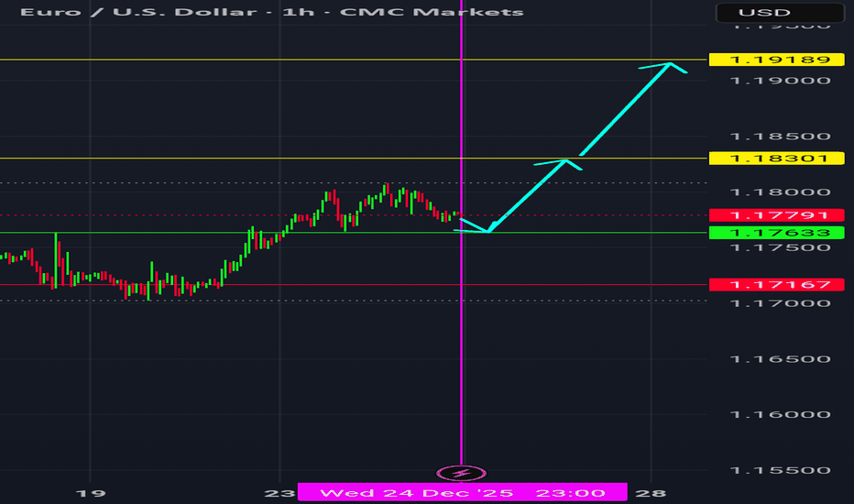Click the magenta Wed 24 Dec '25 date label

coord(462,492)
